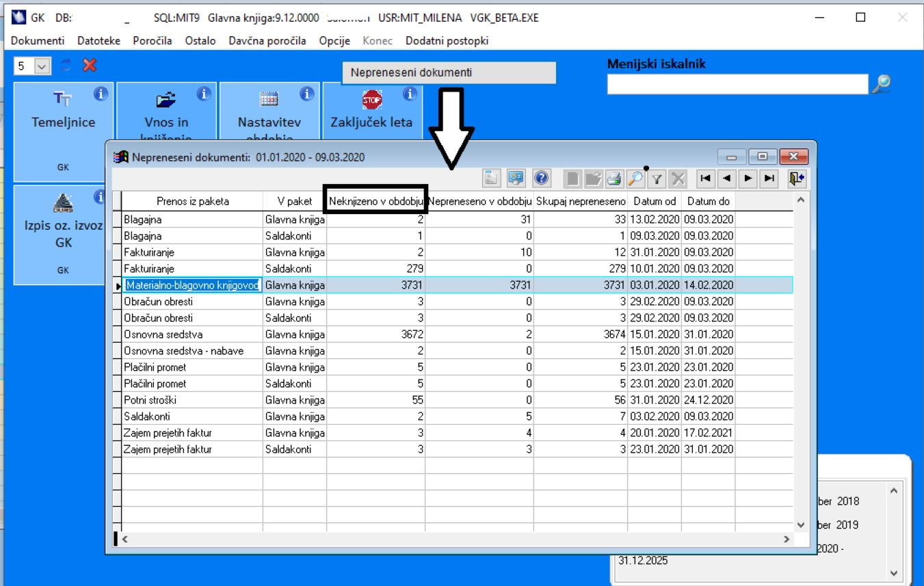Click info icon on Zaključek leta tile

[410, 94]
